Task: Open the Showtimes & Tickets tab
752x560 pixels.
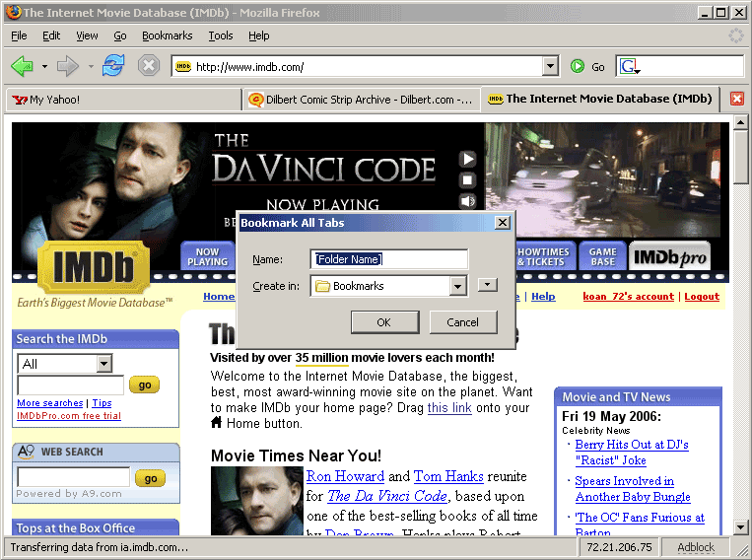Action: 545,256
